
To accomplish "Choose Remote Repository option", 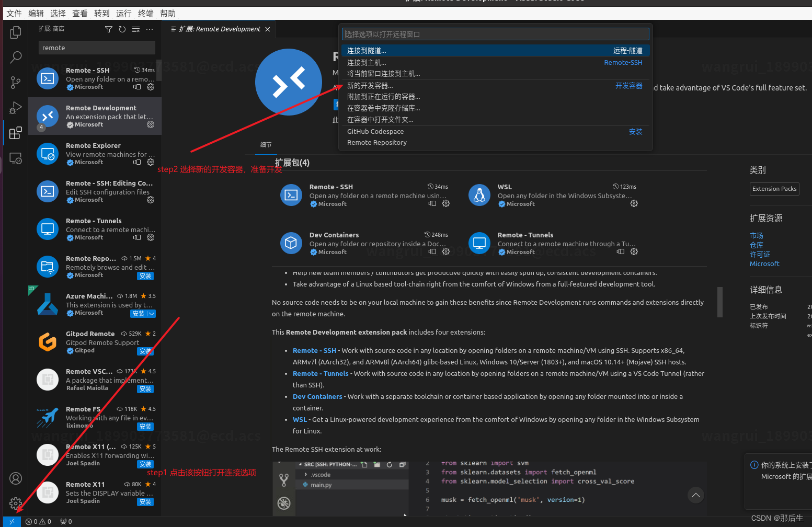I will coord(496,143).
